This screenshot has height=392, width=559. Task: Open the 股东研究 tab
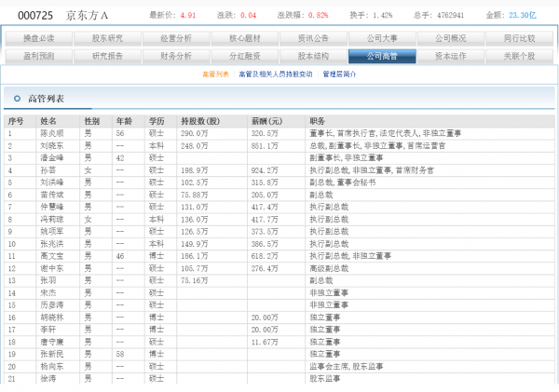tap(107, 38)
